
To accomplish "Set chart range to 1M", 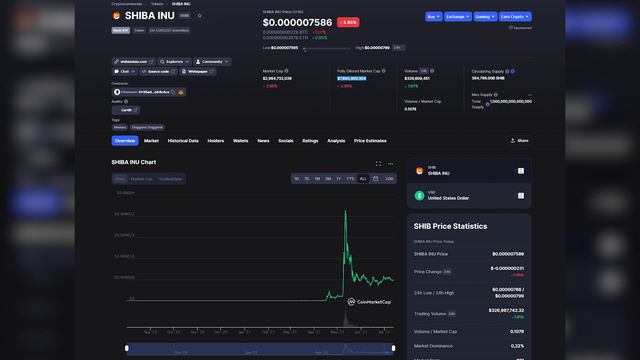I will tap(317, 179).
